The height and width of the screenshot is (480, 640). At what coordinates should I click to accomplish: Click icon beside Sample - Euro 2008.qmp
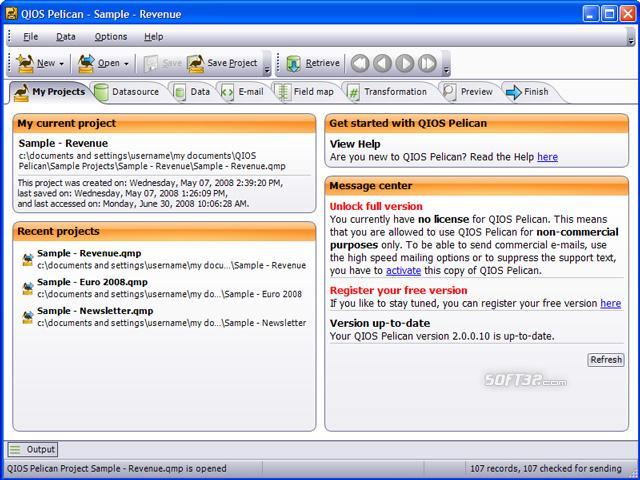(x=27, y=288)
